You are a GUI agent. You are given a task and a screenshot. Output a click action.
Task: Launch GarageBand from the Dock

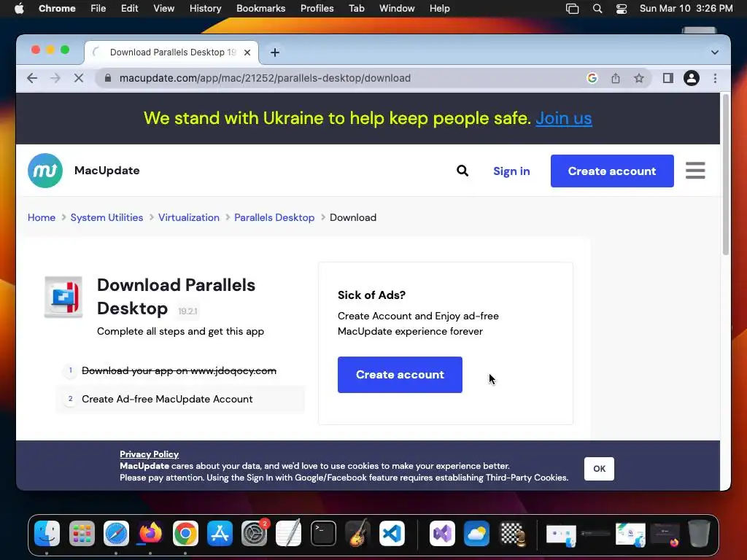[357, 533]
